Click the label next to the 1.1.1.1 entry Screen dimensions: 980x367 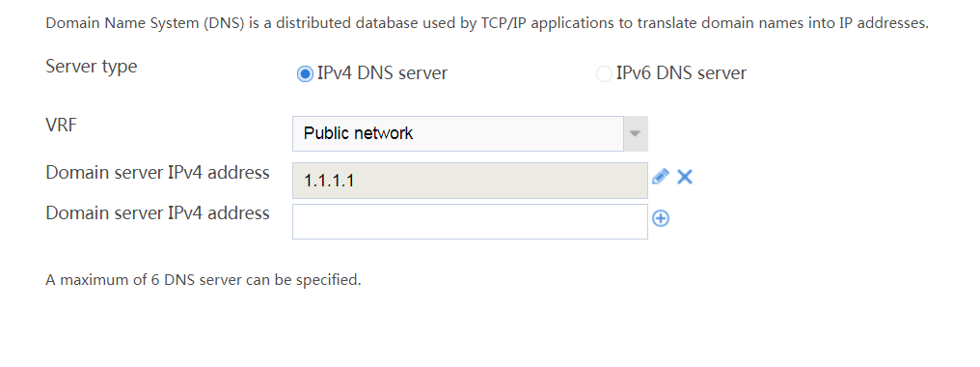click(157, 172)
